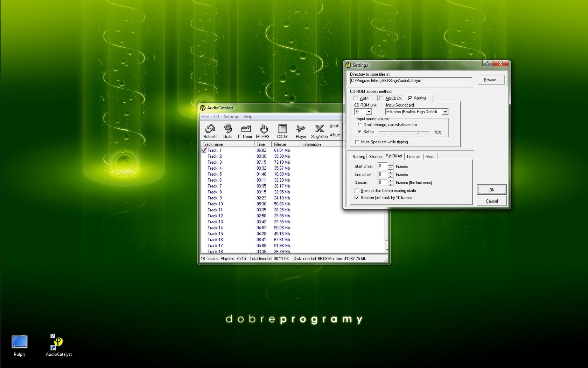The height and width of the screenshot is (368, 588).
Task: Check Spin up disc before reading starts
Action: pyautogui.click(x=357, y=191)
